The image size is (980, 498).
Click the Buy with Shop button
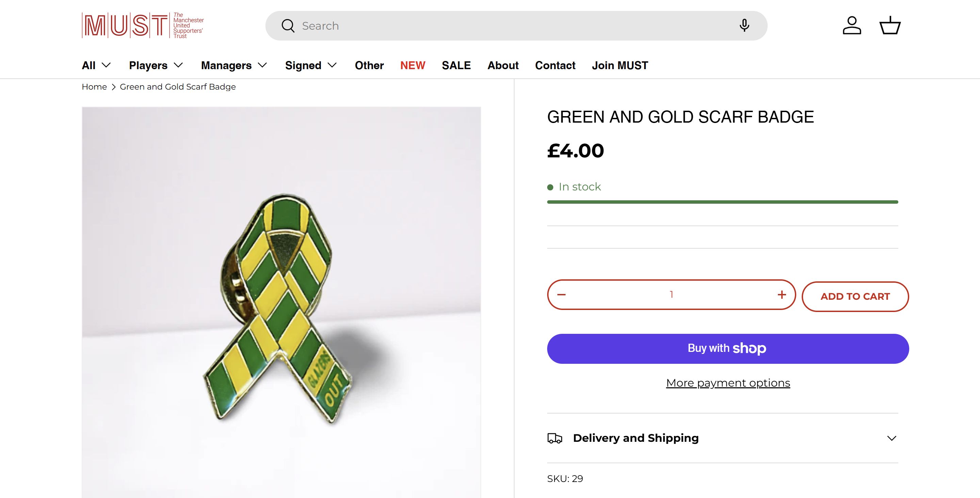point(728,349)
